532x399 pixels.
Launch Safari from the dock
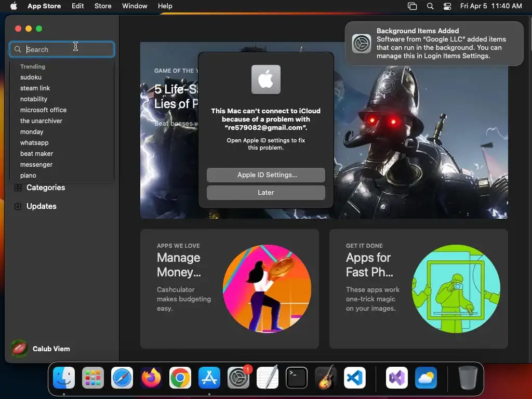click(x=122, y=378)
